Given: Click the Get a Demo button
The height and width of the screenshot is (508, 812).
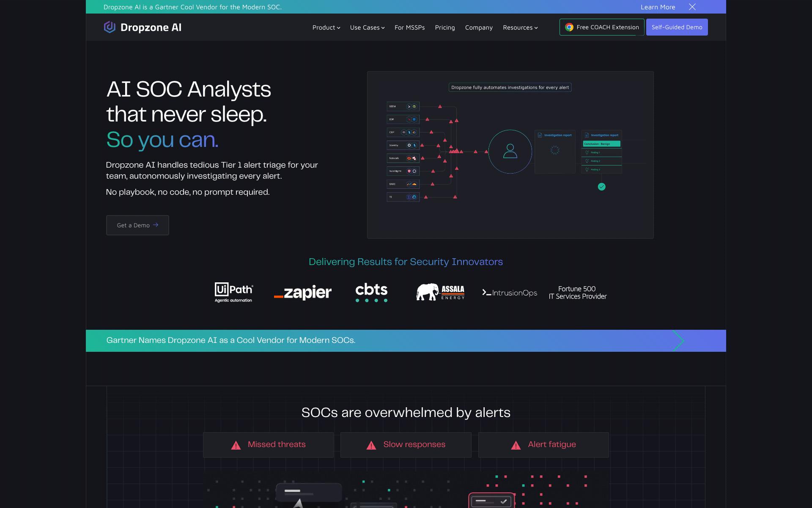Looking at the screenshot, I should [x=137, y=225].
